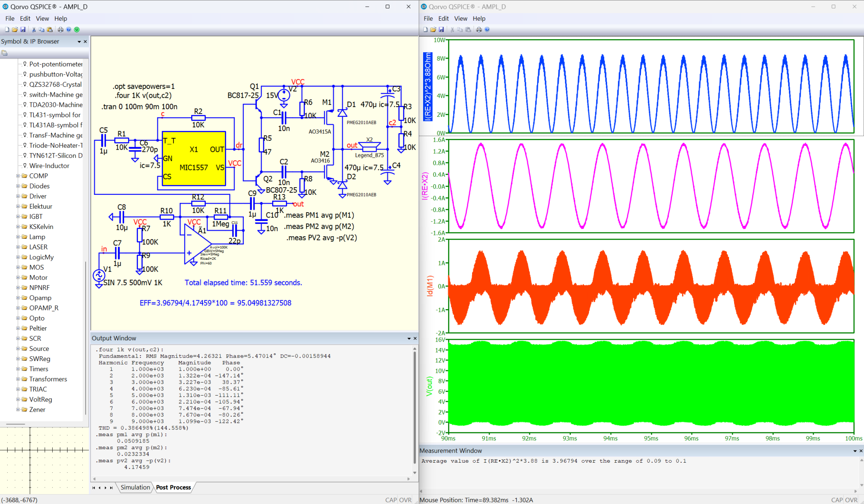Expand the MOS folder in symbol tree
This screenshot has height=504, width=864.
click(18, 267)
